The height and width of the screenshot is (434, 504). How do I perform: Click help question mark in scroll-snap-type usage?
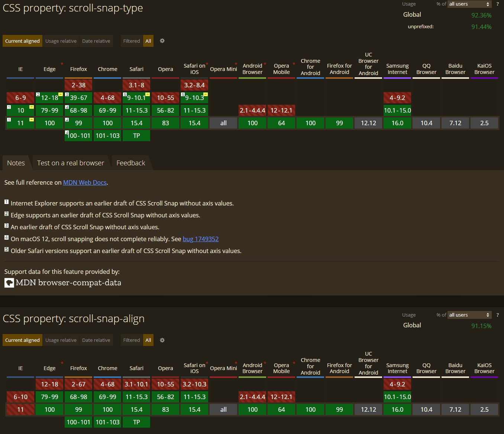pyautogui.click(x=498, y=4)
